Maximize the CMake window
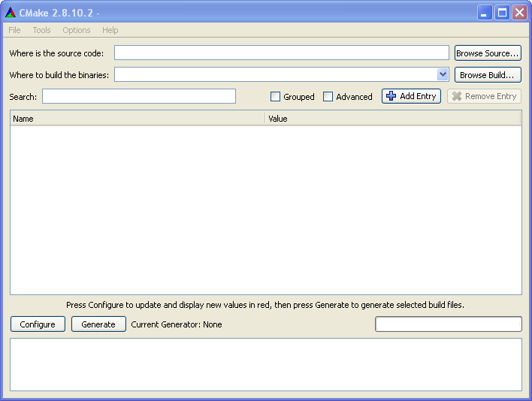The image size is (532, 401). click(x=502, y=13)
